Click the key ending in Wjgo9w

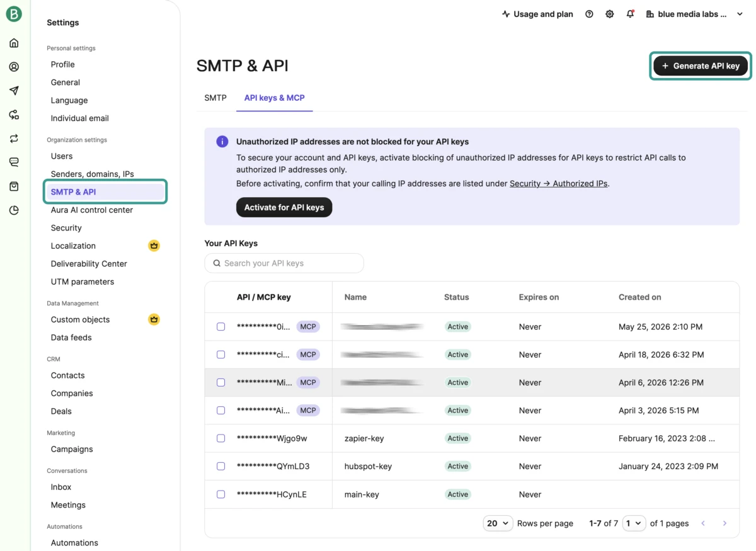click(272, 438)
